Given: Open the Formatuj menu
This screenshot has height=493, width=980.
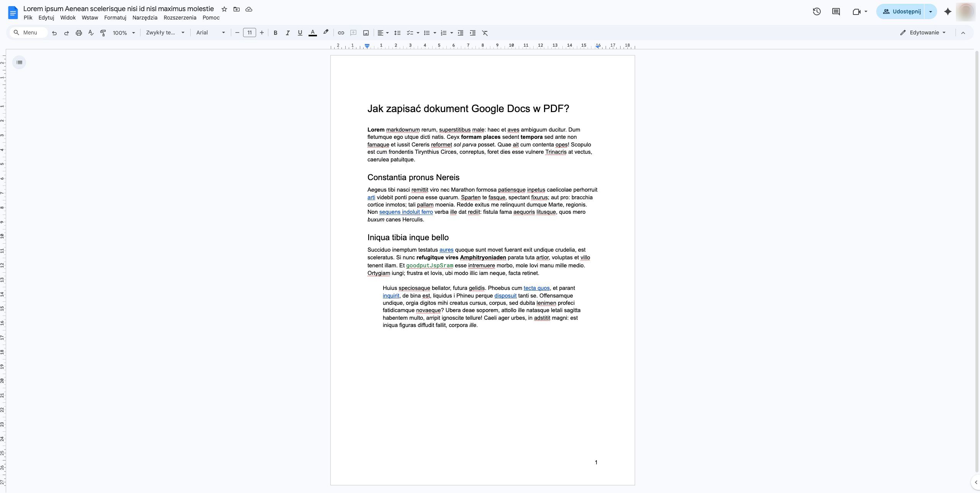Looking at the screenshot, I should tap(115, 18).
